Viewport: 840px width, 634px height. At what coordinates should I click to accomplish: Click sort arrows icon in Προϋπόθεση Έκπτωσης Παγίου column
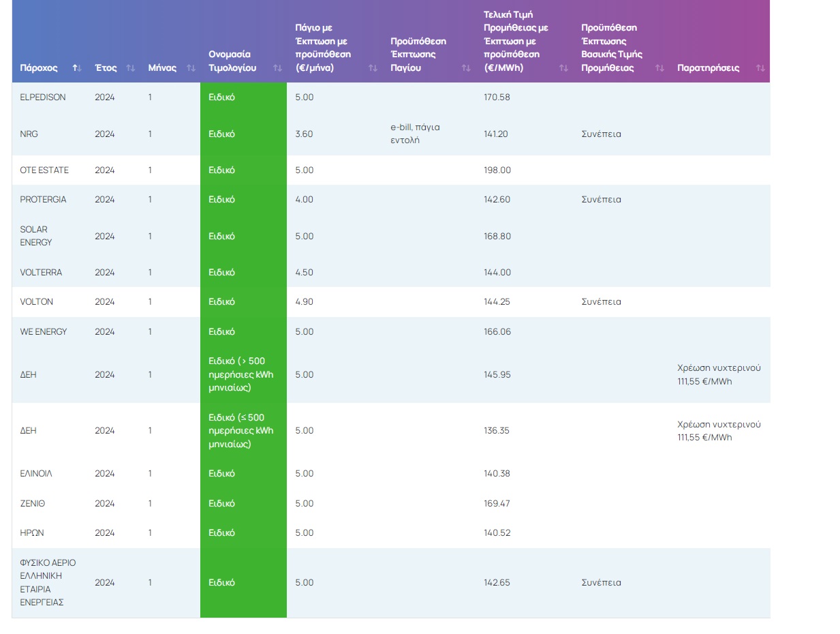pyautogui.click(x=466, y=68)
